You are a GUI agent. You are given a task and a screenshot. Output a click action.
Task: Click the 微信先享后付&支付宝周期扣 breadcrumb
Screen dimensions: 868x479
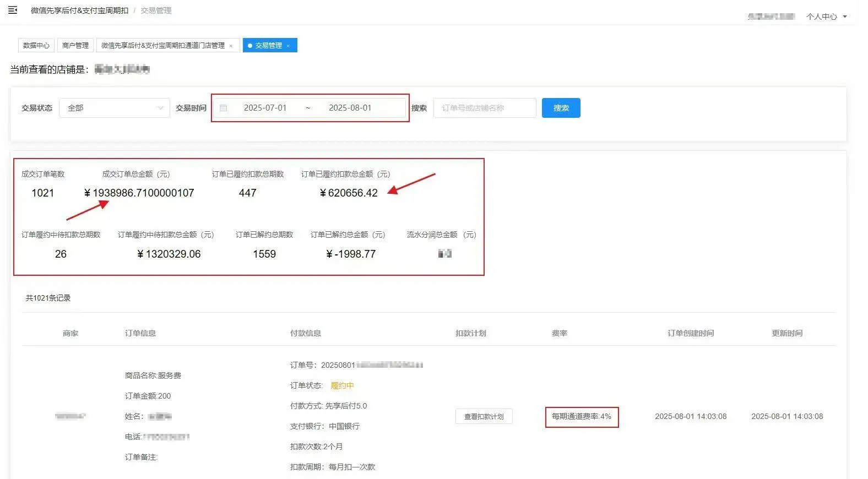[79, 10]
